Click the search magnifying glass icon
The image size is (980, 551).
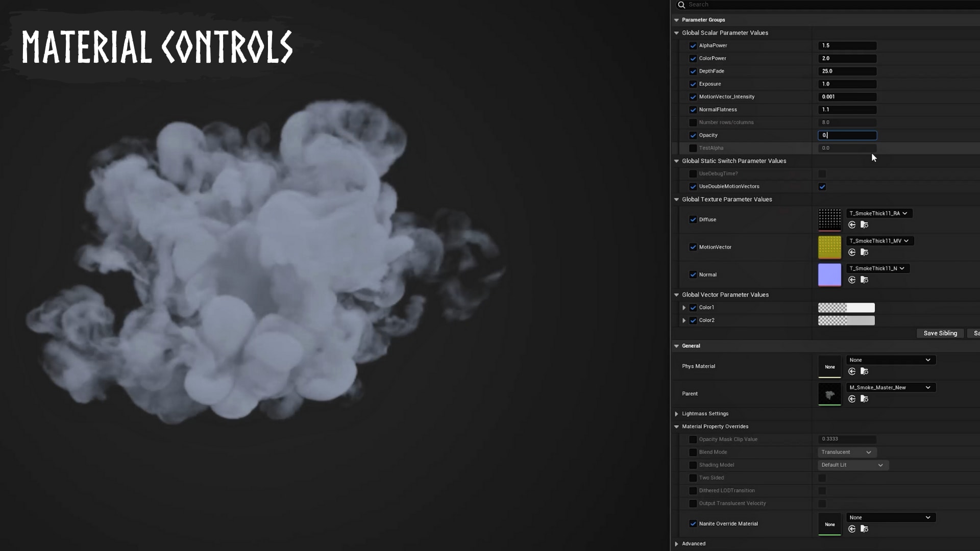pos(682,5)
